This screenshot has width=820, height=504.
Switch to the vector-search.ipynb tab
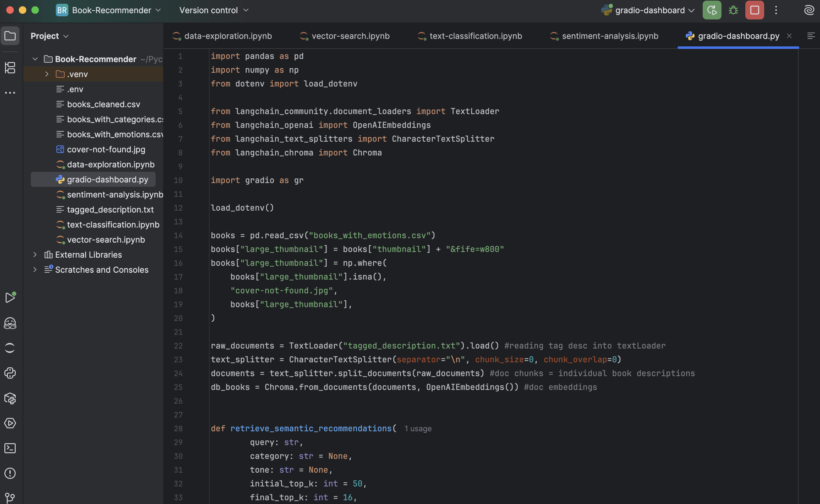click(x=350, y=36)
